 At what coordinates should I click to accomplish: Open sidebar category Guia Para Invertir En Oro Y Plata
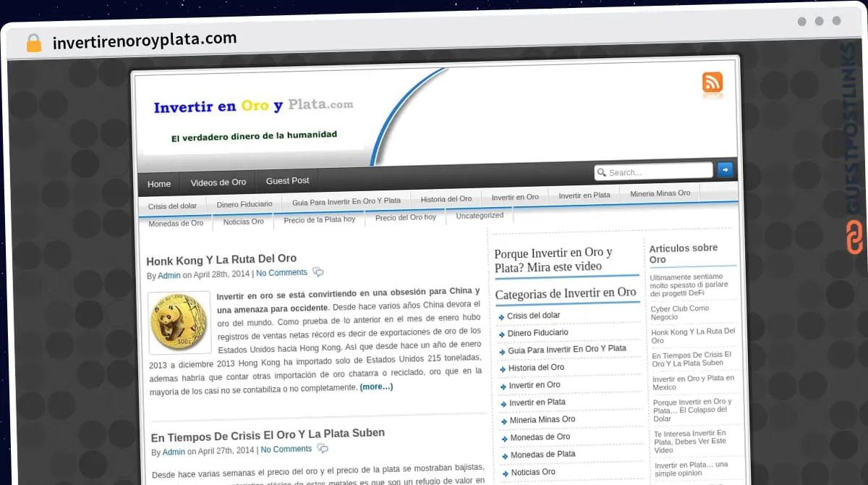(567, 350)
